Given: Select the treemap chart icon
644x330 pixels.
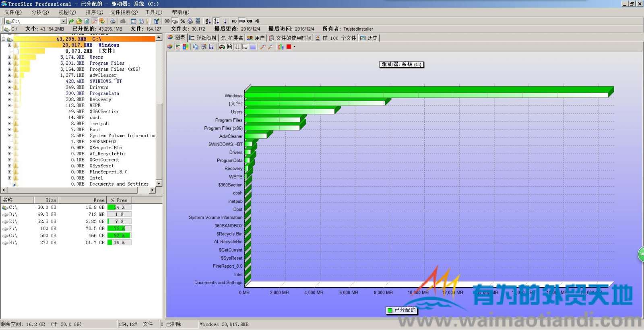Looking at the screenshot, I should pyautogui.click(x=186, y=47).
